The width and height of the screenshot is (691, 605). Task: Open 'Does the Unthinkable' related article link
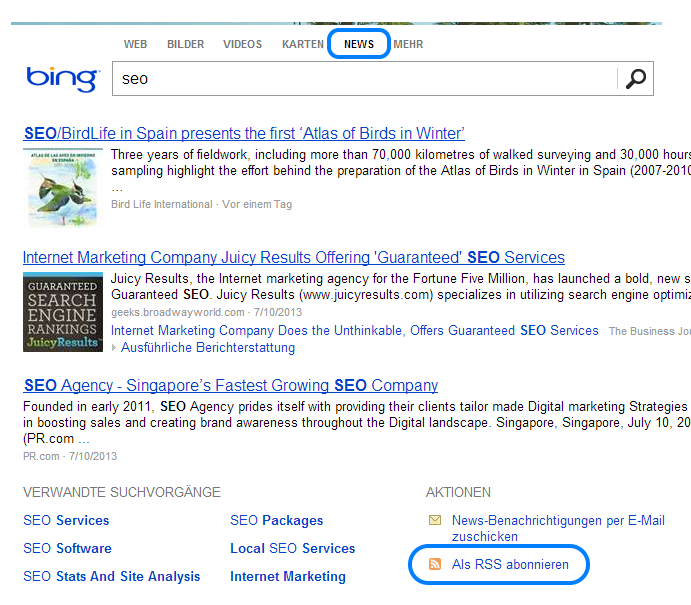pos(355,330)
